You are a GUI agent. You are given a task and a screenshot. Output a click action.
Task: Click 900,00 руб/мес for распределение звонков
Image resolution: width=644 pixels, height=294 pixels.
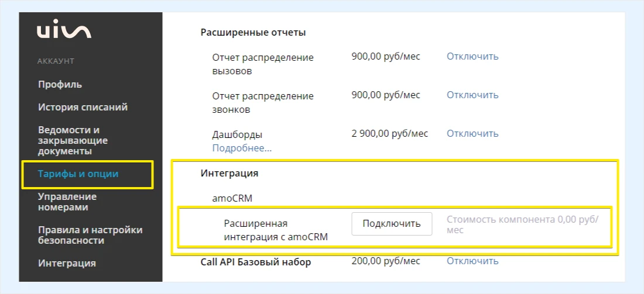(386, 95)
